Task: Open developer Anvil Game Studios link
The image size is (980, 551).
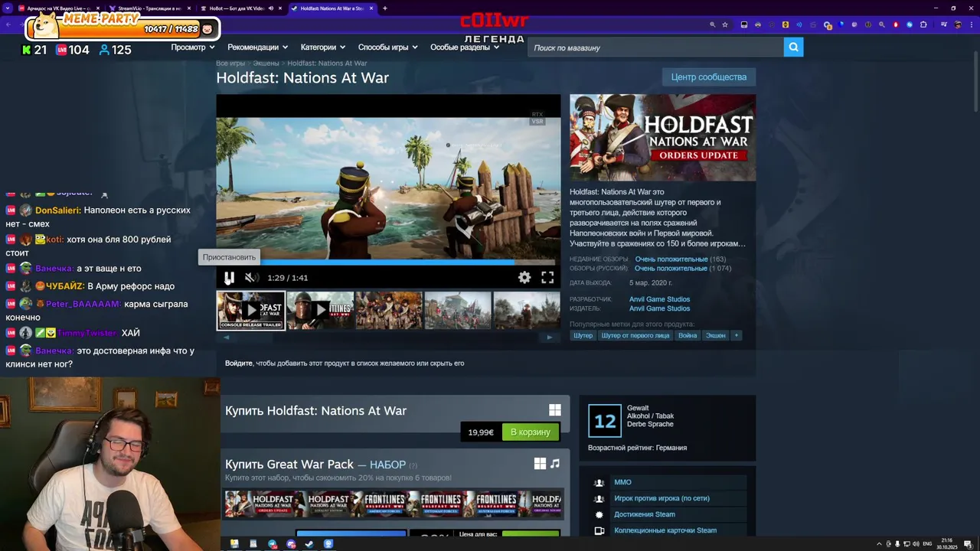Action: pos(659,299)
